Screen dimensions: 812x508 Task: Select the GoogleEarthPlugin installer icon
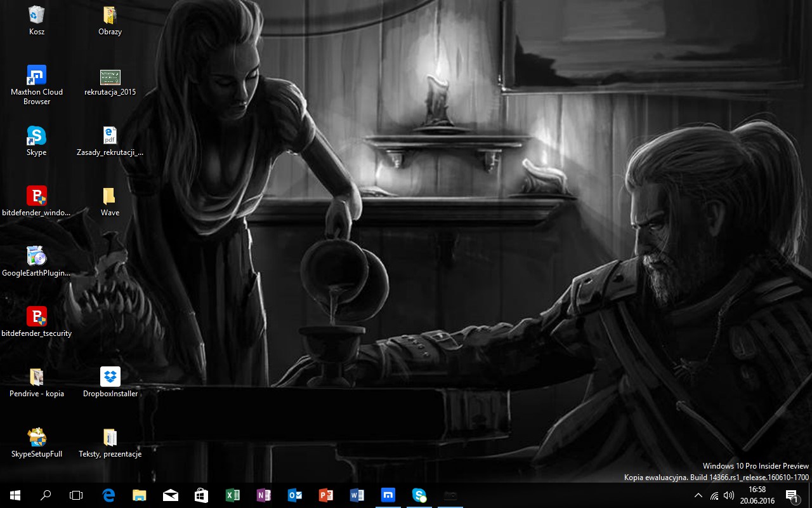[37, 262]
